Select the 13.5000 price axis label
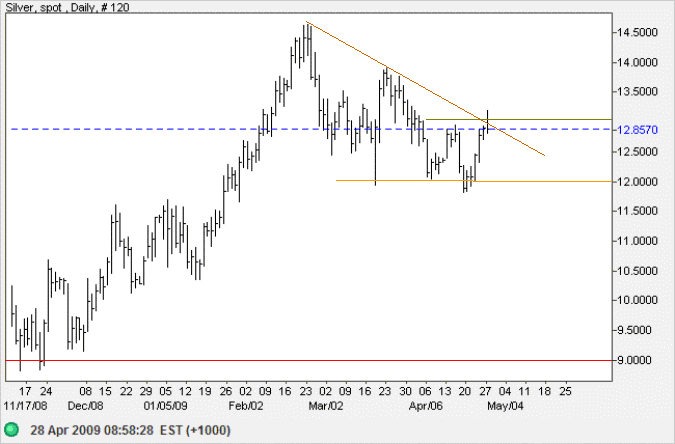The width and height of the screenshot is (675, 444). click(x=638, y=92)
